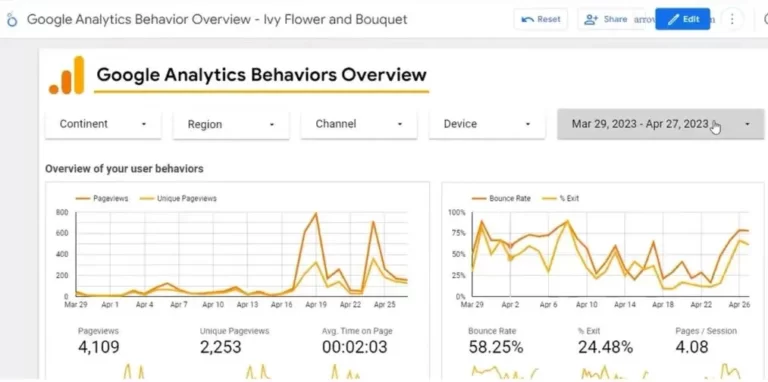This screenshot has height=382, width=768.
Task: Click the Pageviews 4,109 scorecard
Action: coord(98,341)
